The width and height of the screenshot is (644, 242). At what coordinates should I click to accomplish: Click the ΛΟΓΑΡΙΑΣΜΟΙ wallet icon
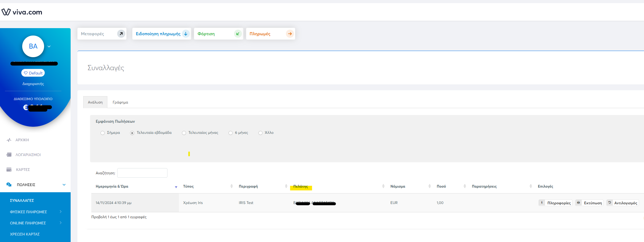pyautogui.click(x=9, y=155)
